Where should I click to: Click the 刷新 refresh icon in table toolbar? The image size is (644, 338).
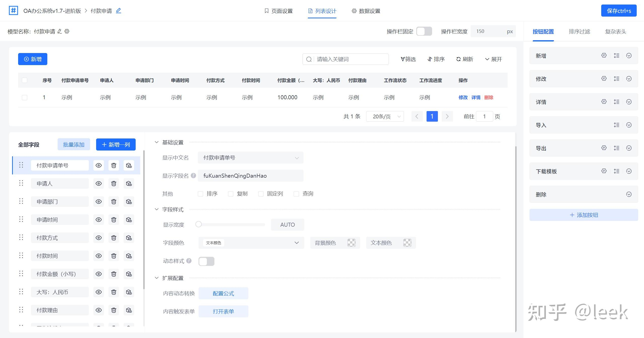click(459, 59)
